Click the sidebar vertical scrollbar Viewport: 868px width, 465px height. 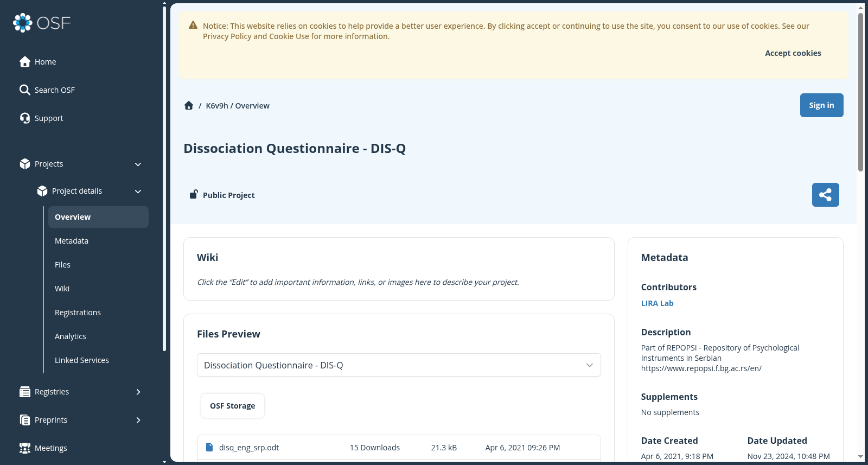164,179
